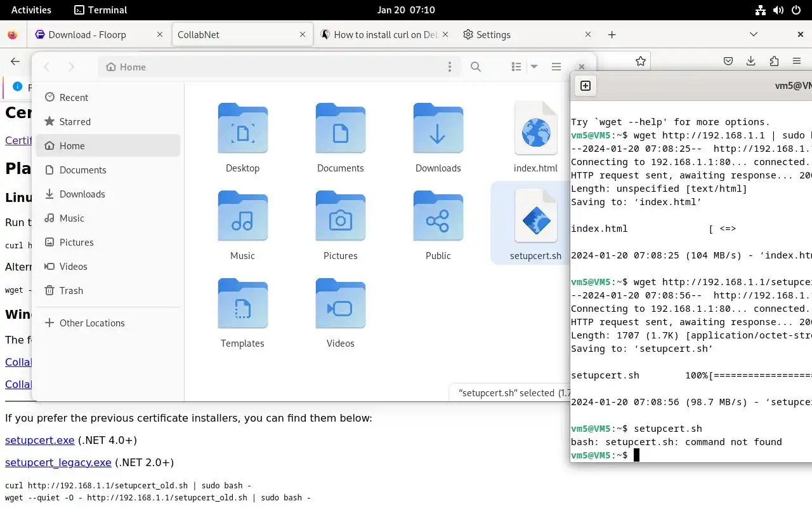This screenshot has width=812, height=508.
Task: Select Home in Files sidebar
Action: [x=108, y=145]
